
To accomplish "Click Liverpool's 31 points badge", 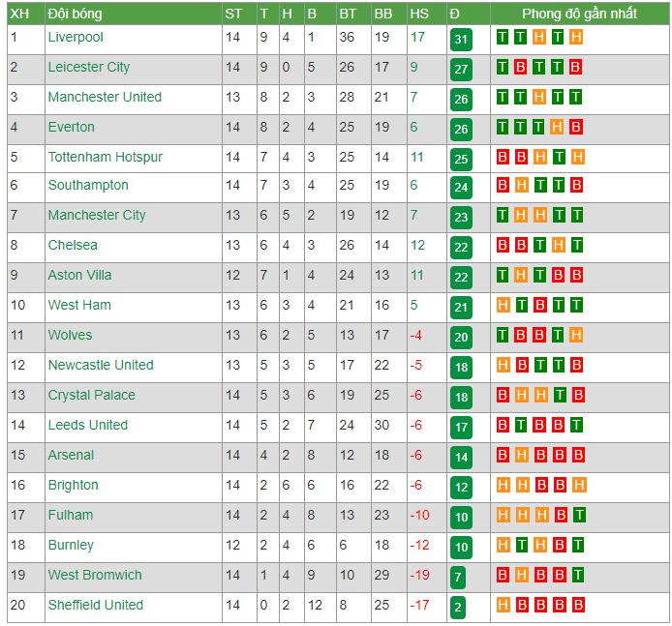I will [461, 40].
